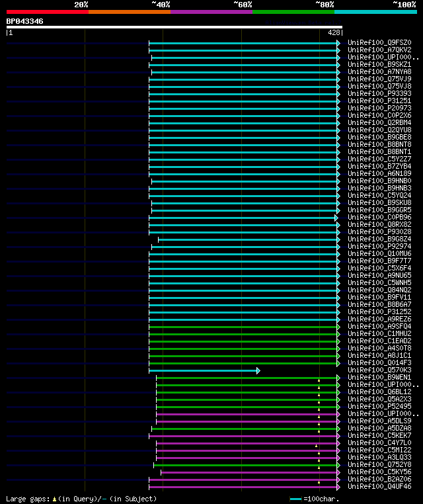This screenshot has height=504, width=423.
Task: Click the UniRef100_B9SKZ1 hit label
Action: pos(379,65)
